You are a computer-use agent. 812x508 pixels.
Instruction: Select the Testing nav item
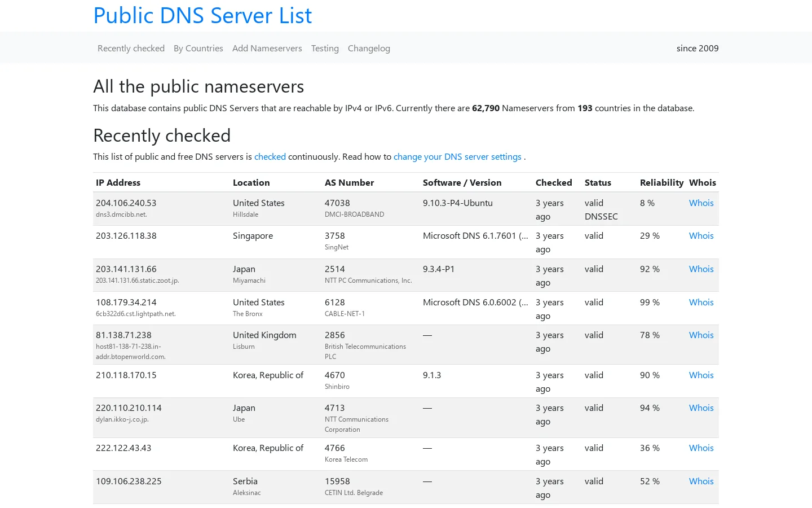pos(325,48)
